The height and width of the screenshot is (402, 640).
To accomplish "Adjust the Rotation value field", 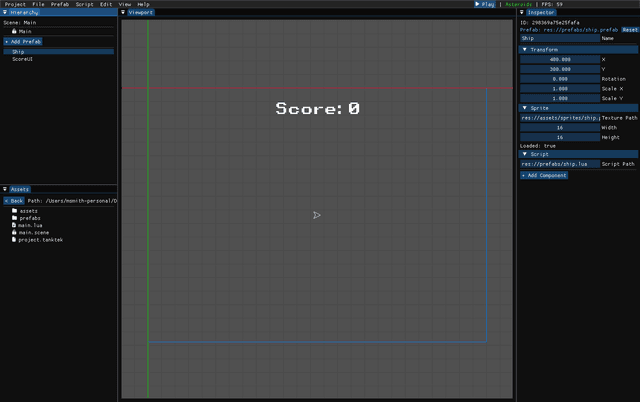I will pyautogui.click(x=560, y=79).
